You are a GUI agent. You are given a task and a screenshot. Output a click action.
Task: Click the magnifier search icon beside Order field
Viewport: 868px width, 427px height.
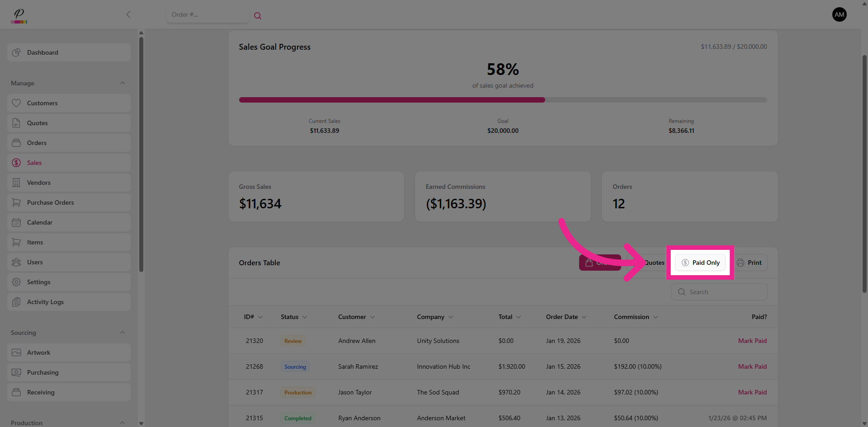[x=258, y=16]
